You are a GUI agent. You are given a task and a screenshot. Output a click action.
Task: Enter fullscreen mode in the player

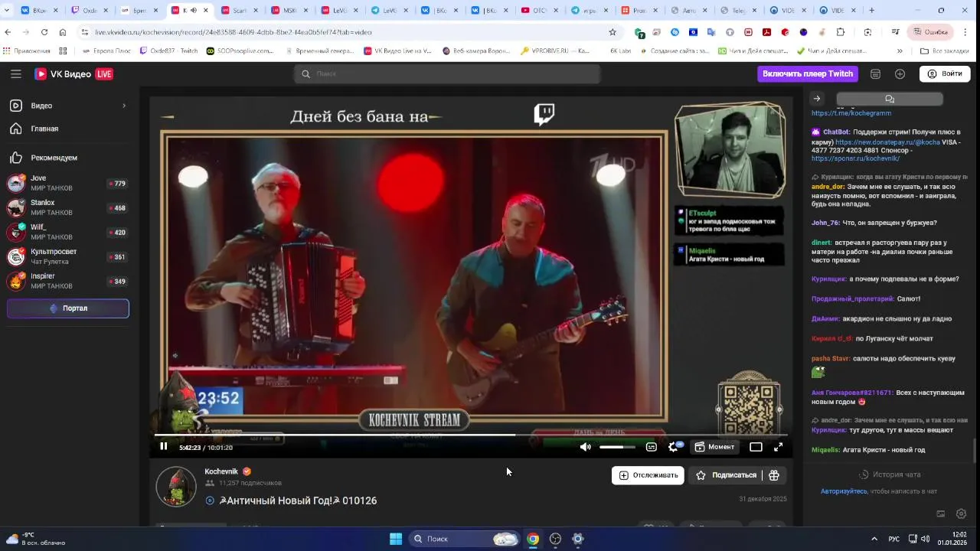[778, 447]
